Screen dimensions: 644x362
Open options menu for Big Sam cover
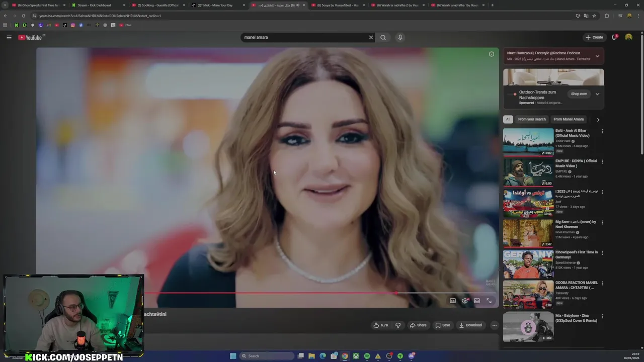tap(602, 222)
